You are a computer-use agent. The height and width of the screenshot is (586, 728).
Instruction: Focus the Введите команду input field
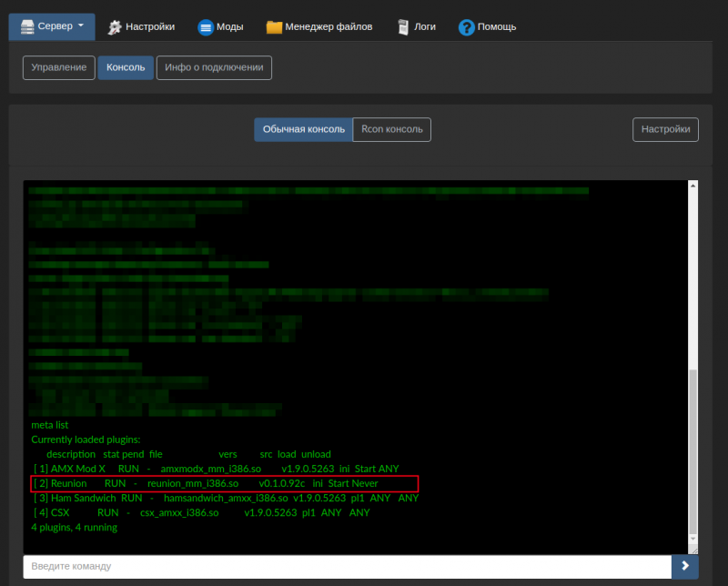348,567
